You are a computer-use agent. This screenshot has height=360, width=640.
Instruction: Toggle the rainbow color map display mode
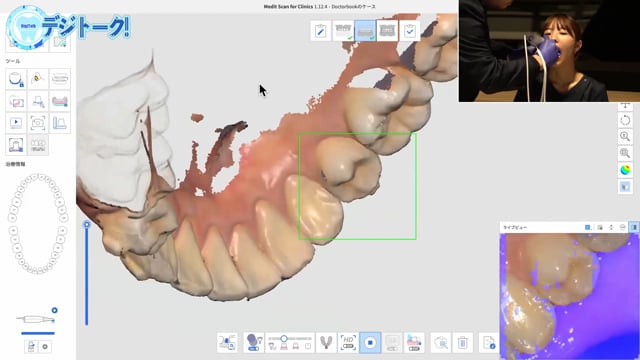tap(625, 170)
